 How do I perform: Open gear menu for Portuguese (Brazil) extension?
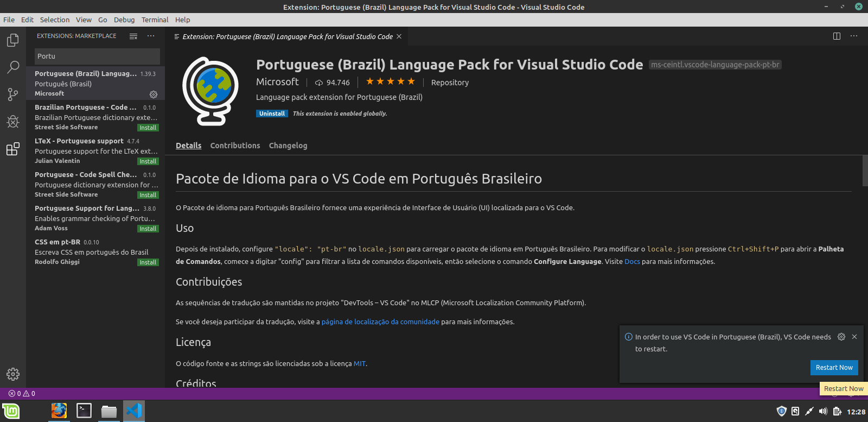click(154, 95)
